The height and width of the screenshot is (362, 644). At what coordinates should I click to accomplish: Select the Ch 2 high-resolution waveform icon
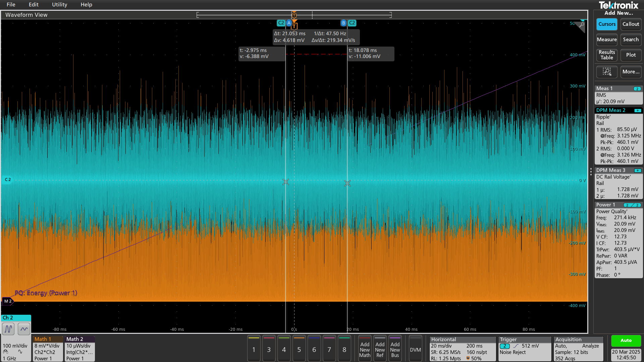click(8, 329)
